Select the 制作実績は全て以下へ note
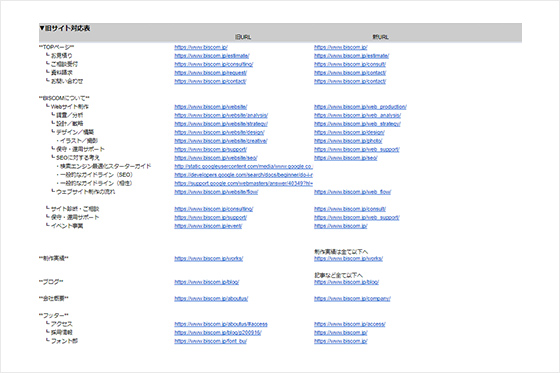The image size is (560, 373). click(x=341, y=252)
